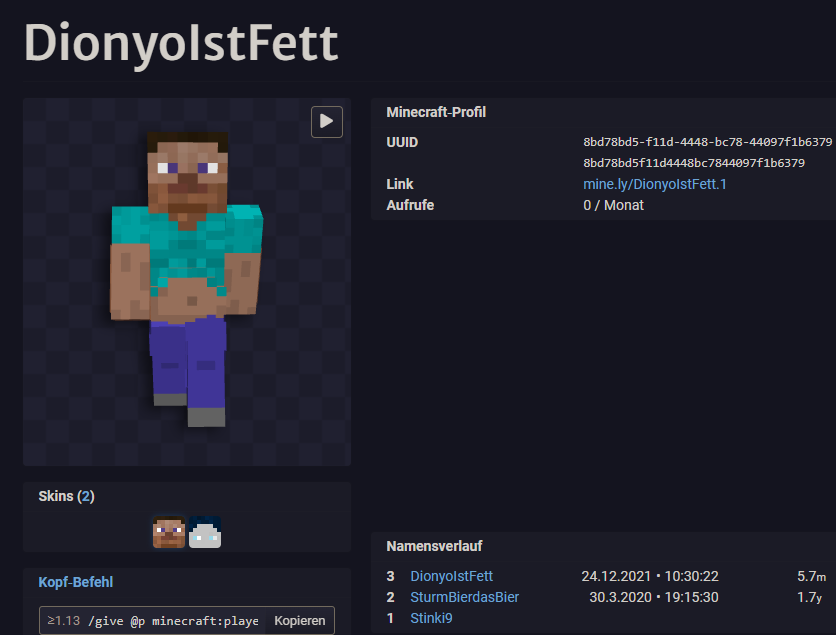This screenshot has height=635, width=836.
Task: Select the white-faced skin head thumbnail
Action: click(205, 532)
